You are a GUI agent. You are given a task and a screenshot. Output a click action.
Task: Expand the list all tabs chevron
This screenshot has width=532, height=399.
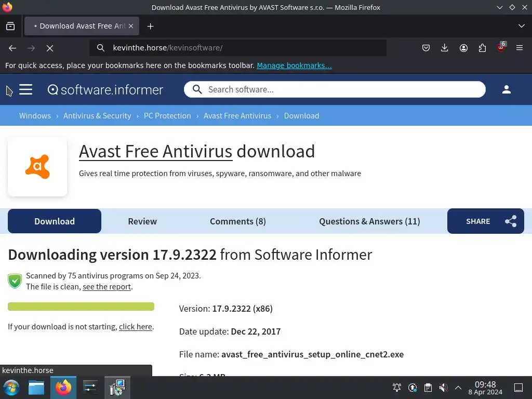(x=522, y=26)
